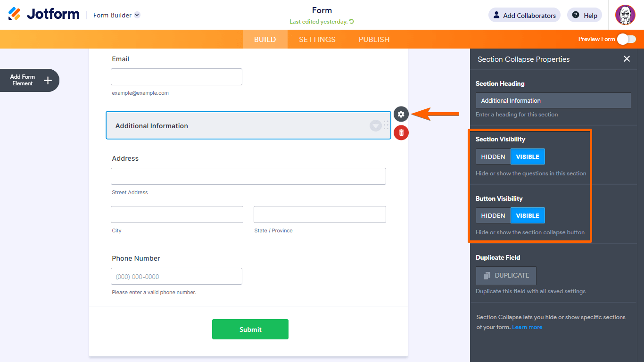Click the Jotform logo icon

click(15, 14)
